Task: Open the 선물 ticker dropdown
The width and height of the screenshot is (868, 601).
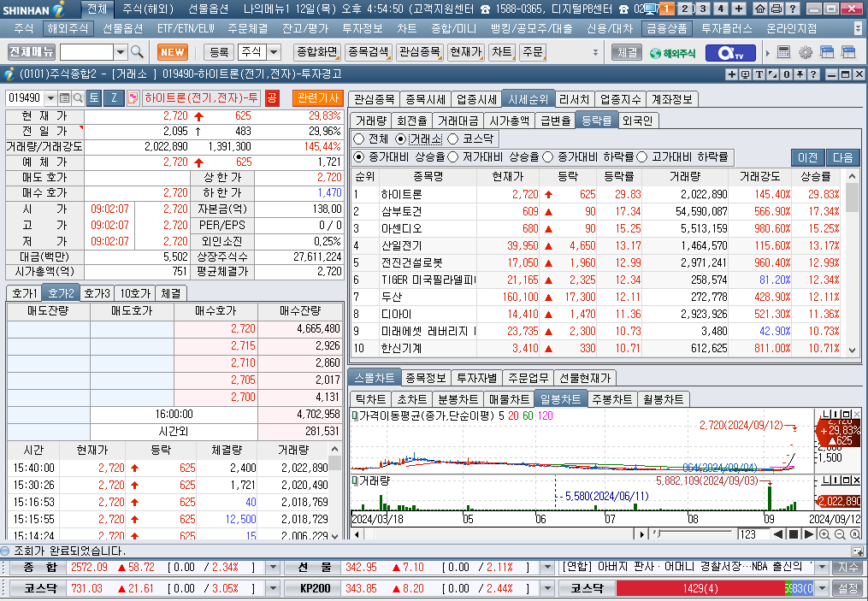Action: (x=547, y=568)
